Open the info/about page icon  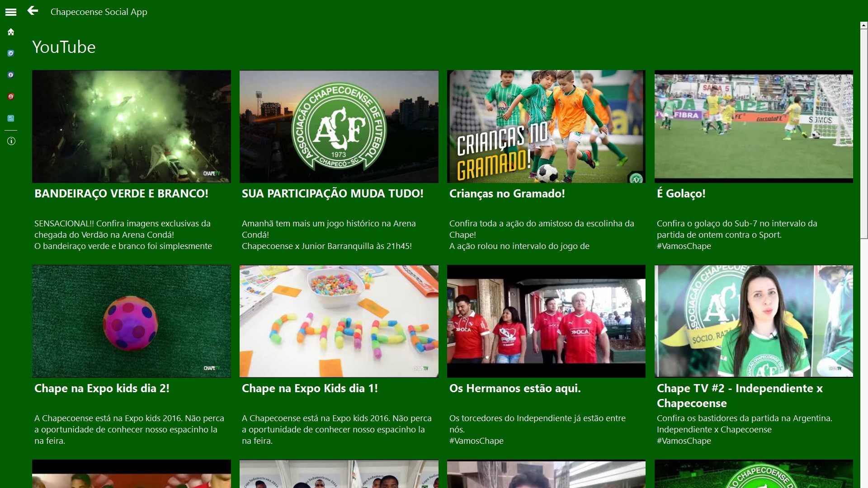coord(11,141)
